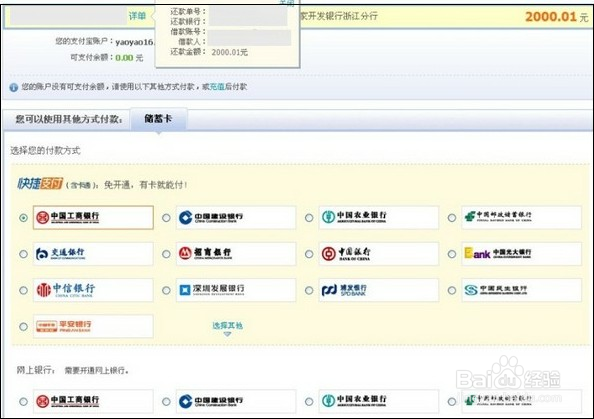Click the 平安银行 logo box
The image size is (594, 419).
point(93,326)
